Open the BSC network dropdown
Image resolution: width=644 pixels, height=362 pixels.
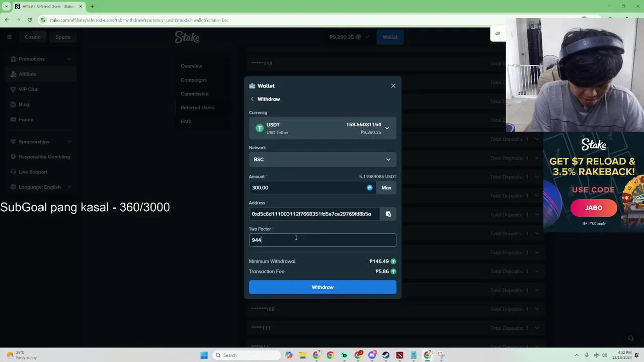323,159
